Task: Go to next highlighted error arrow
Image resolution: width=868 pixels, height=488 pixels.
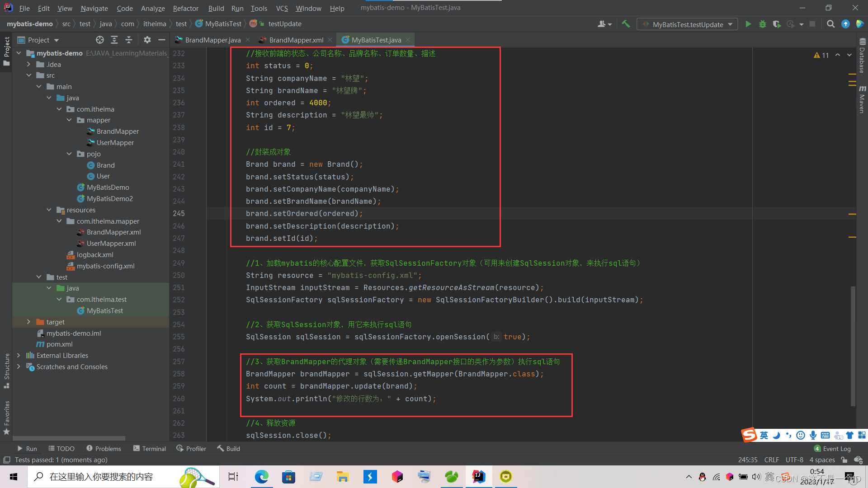Action: point(849,55)
